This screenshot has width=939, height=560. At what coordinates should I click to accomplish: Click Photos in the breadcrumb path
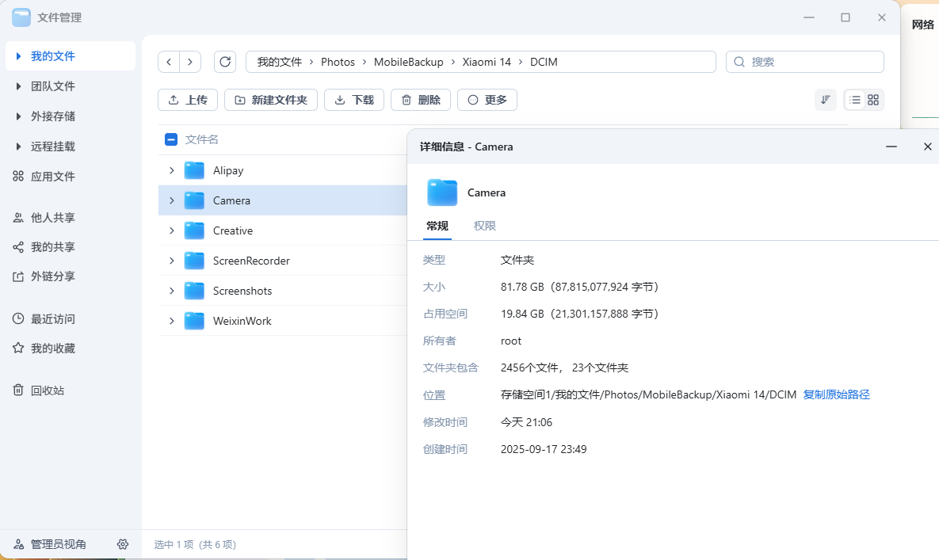click(338, 62)
